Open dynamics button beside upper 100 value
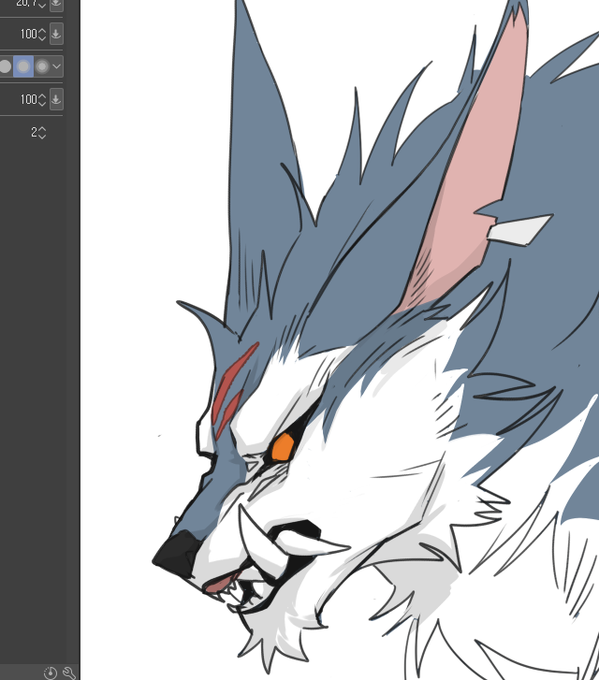This screenshot has height=680, width=599. pyautogui.click(x=56, y=34)
